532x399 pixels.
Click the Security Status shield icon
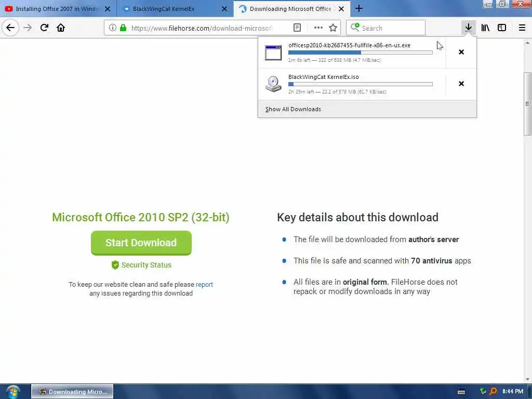point(115,265)
